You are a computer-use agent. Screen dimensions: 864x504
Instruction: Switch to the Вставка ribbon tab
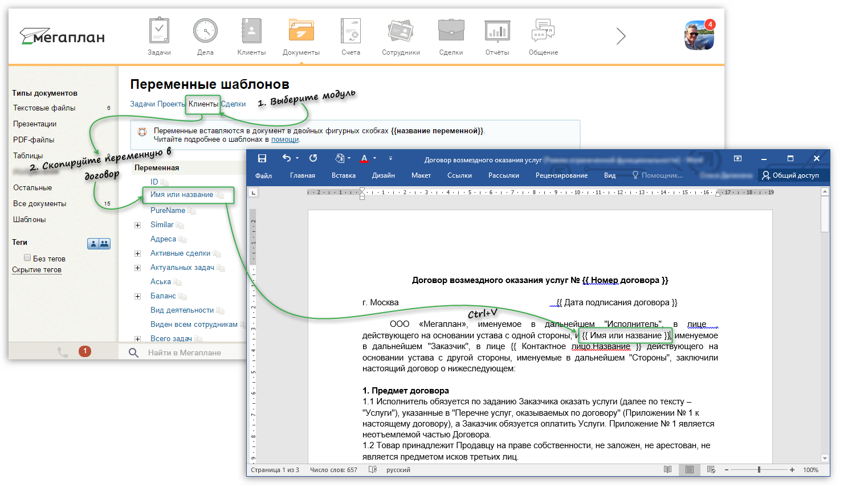(344, 175)
